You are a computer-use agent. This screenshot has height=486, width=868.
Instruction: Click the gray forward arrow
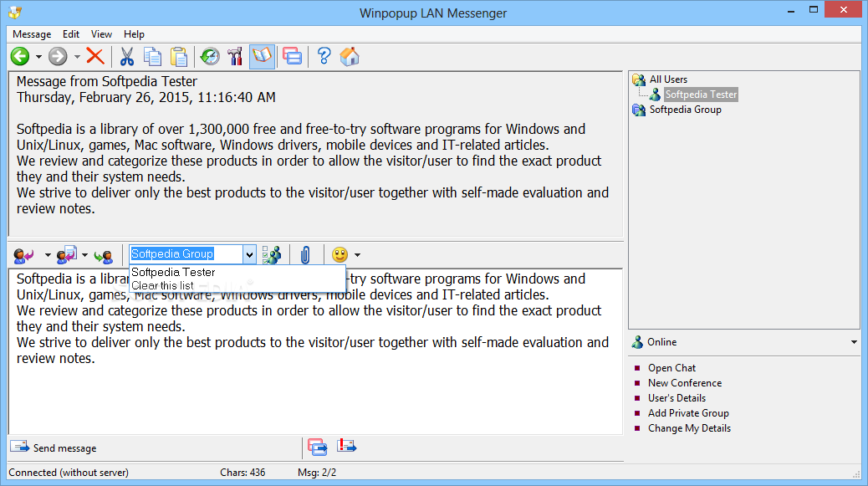point(58,56)
